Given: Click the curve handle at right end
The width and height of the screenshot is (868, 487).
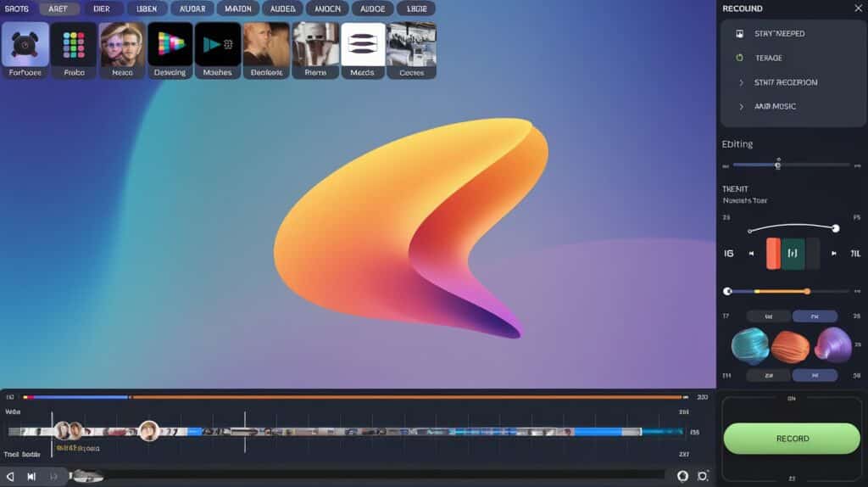Looking at the screenshot, I should click(835, 228).
